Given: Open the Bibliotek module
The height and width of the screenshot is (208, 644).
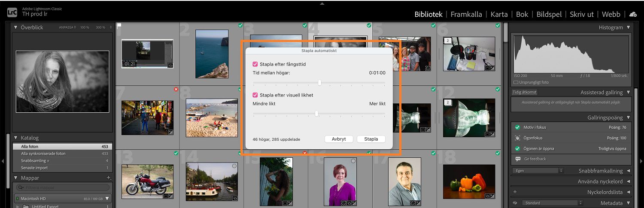Looking at the screenshot, I should 428,14.
